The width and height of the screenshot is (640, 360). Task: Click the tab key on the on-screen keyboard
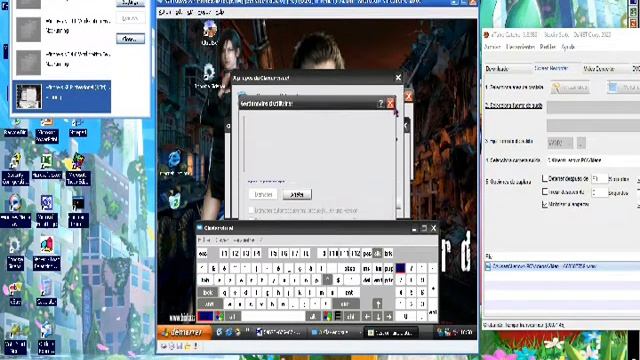[206, 280]
